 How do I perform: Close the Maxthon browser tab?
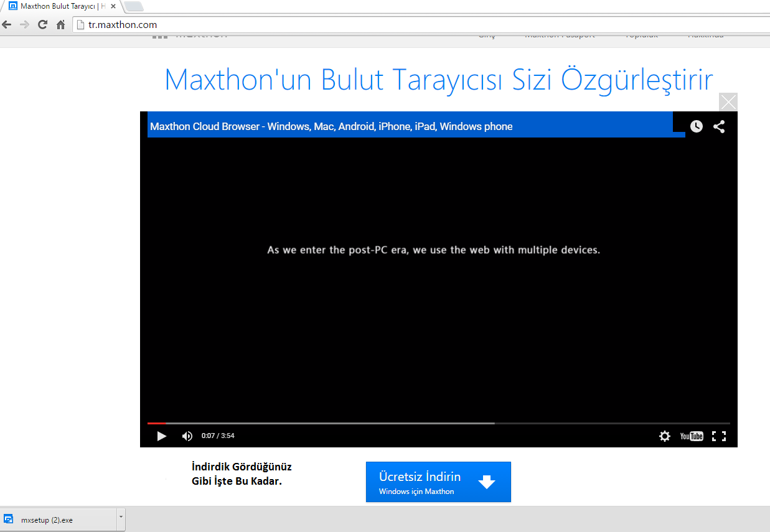click(113, 6)
